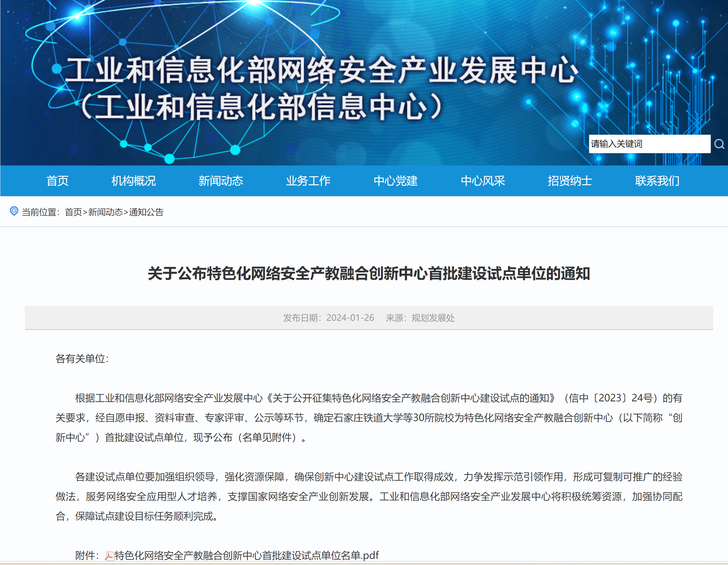The height and width of the screenshot is (565, 728).
Task: Click the 新闻动态 breadcrumb link
Action: [x=105, y=212]
